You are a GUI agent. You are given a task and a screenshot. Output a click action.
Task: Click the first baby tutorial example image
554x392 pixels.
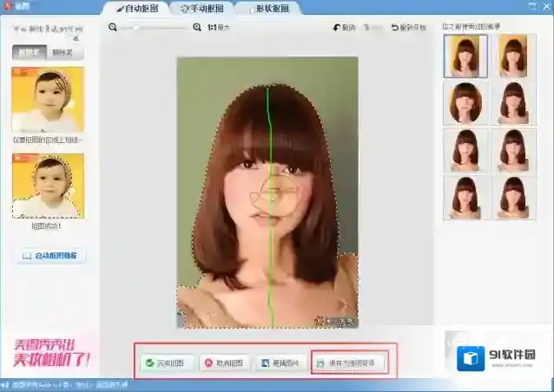[48, 100]
